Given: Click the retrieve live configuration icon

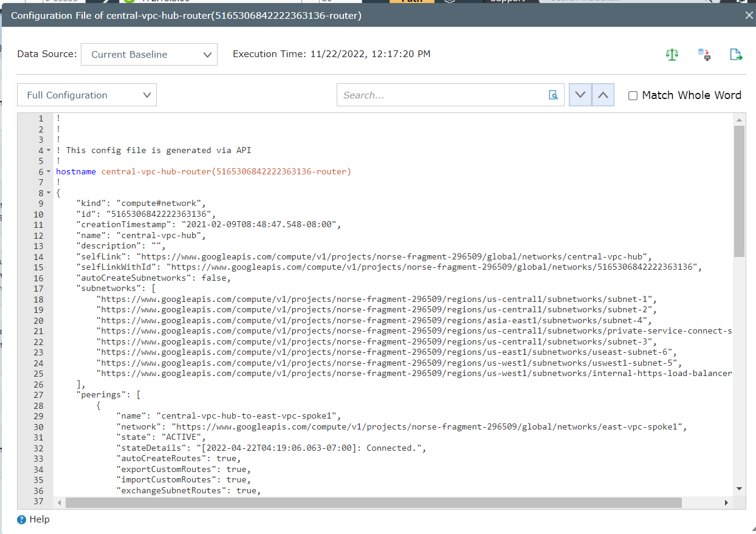Looking at the screenshot, I should point(704,54).
